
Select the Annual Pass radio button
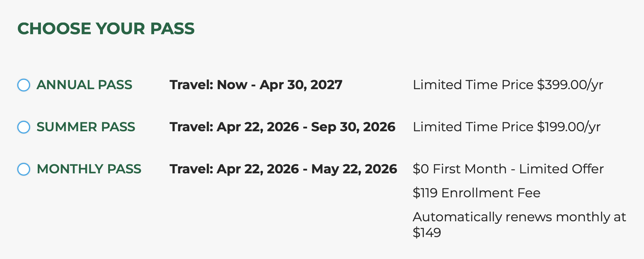point(24,85)
